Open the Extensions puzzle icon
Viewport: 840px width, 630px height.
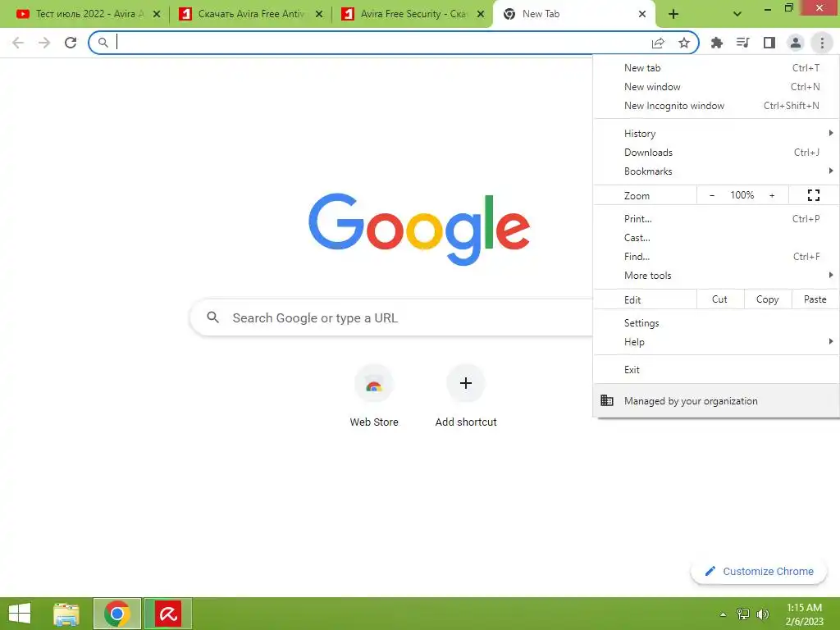pos(716,43)
